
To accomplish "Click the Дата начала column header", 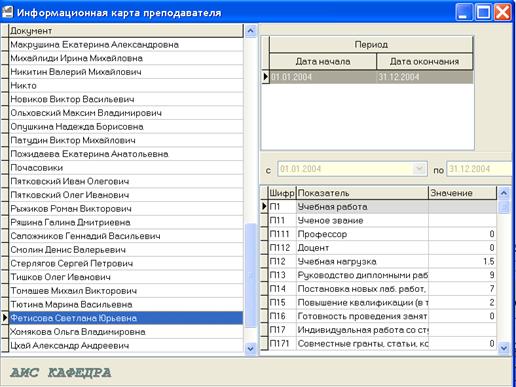I will (323, 61).
